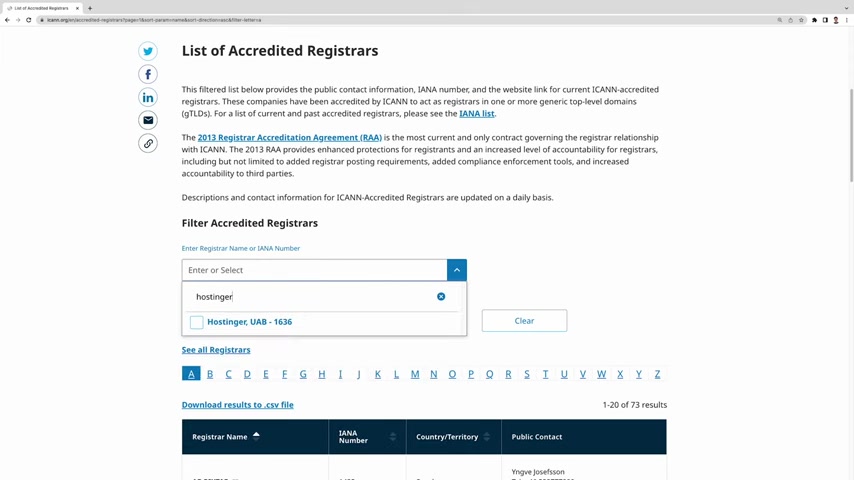Click the 1-20 of 73 results text
854x480 pixels.
[635, 405]
